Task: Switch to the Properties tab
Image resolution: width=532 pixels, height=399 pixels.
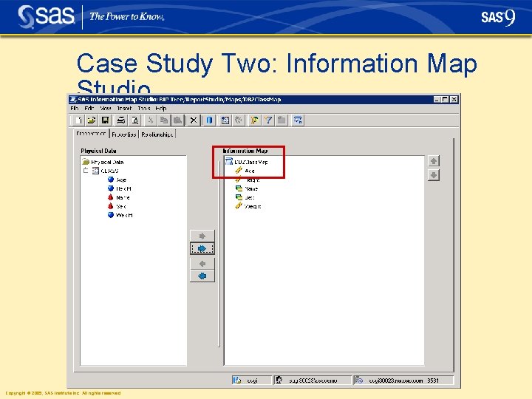Action: (x=124, y=134)
